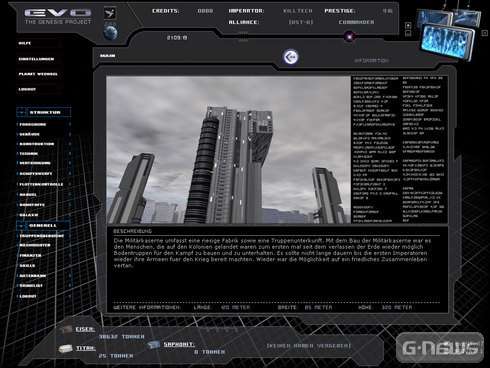Viewport: 490px width, 368px height.
Task: Open the Technik menu item
Action: (x=29, y=154)
